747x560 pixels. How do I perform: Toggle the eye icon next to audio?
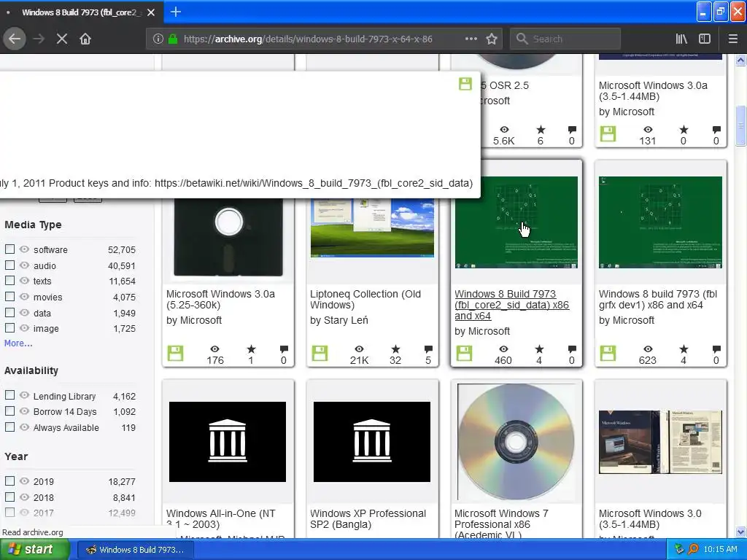click(24, 265)
